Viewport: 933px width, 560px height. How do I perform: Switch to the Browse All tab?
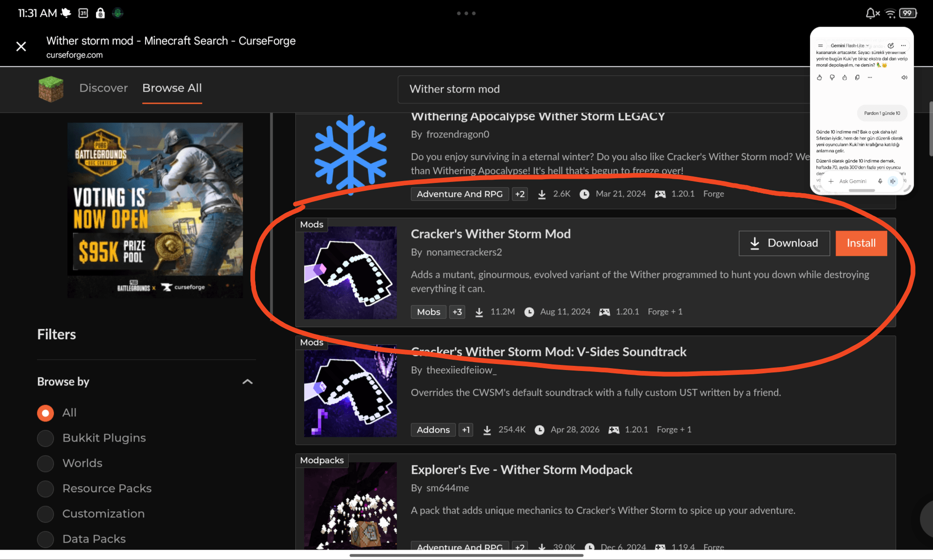(172, 88)
